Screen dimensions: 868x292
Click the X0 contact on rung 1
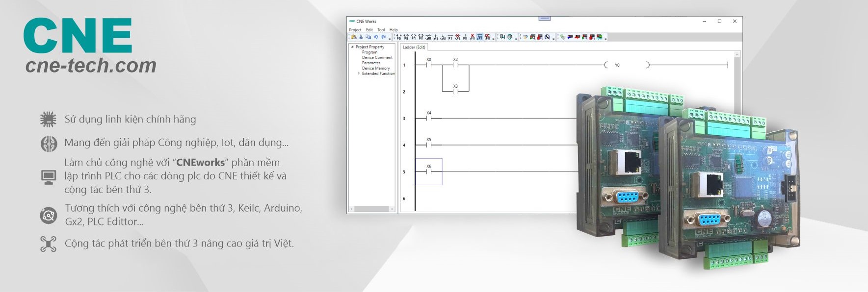tap(428, 64)
